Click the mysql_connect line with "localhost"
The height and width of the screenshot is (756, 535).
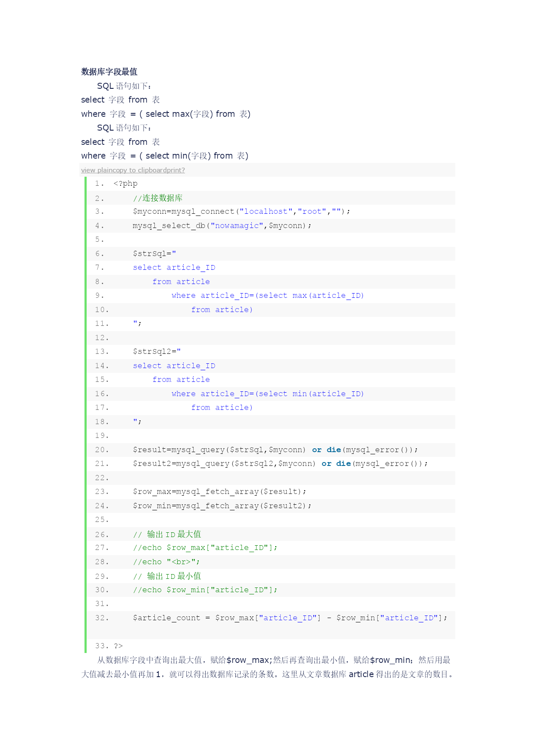click(x=241, y=212)
